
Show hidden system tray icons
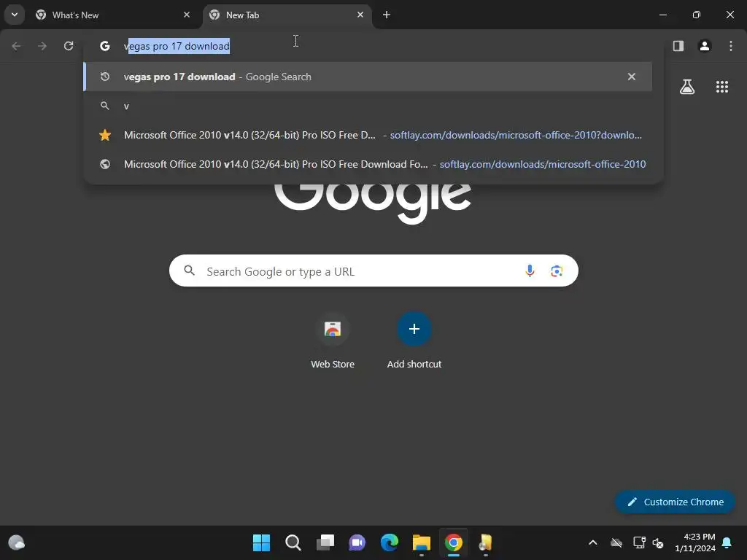click(x=592, y=542)
